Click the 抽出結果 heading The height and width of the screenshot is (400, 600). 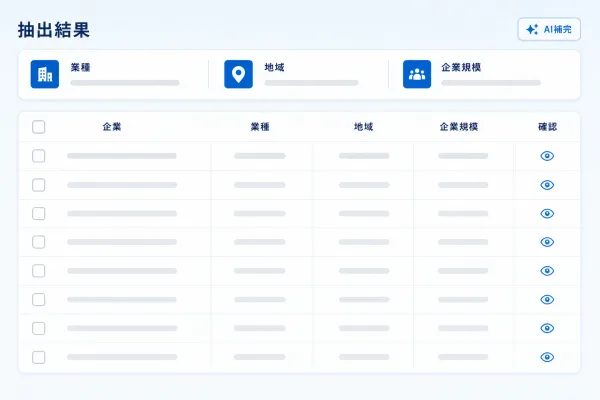coord(54,30)
